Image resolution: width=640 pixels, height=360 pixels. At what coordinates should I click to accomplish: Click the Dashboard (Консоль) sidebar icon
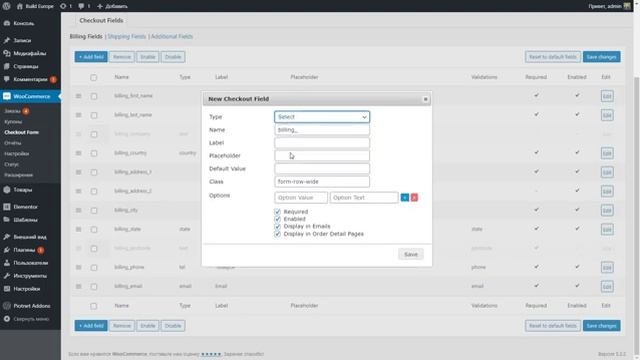7,23
